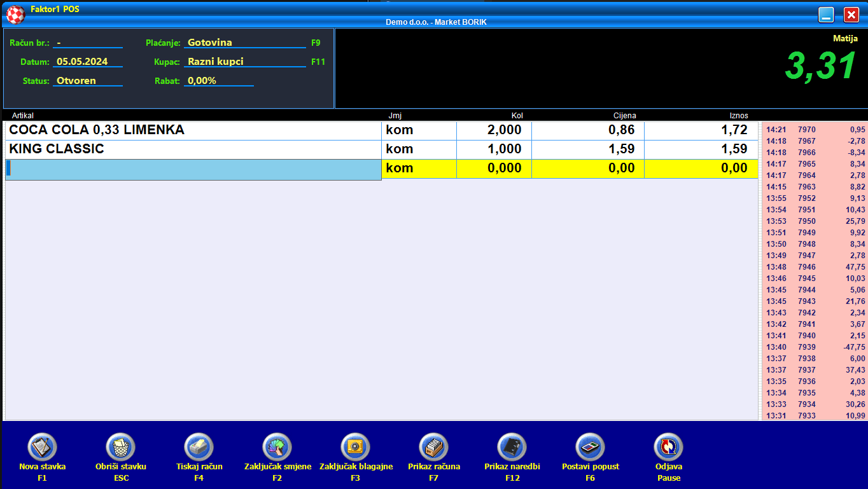Screen dimensions: 868x489
Task: Click the Rabat field showing 0,00%
Action: (218, 81)
